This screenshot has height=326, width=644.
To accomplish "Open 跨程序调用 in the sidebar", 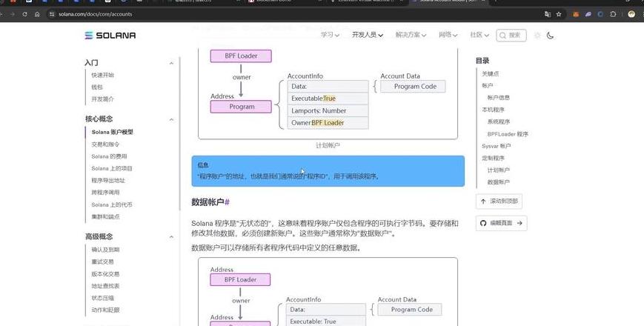I will [105, 192].
